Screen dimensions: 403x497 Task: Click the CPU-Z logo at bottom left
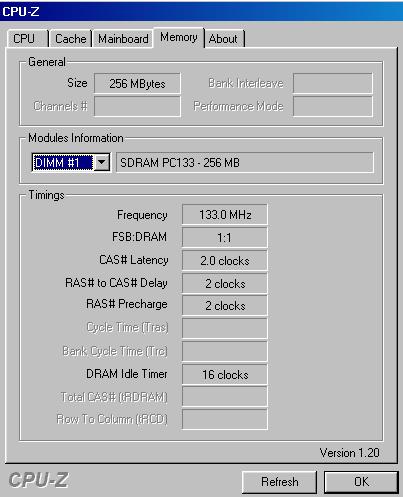(38, 480)
